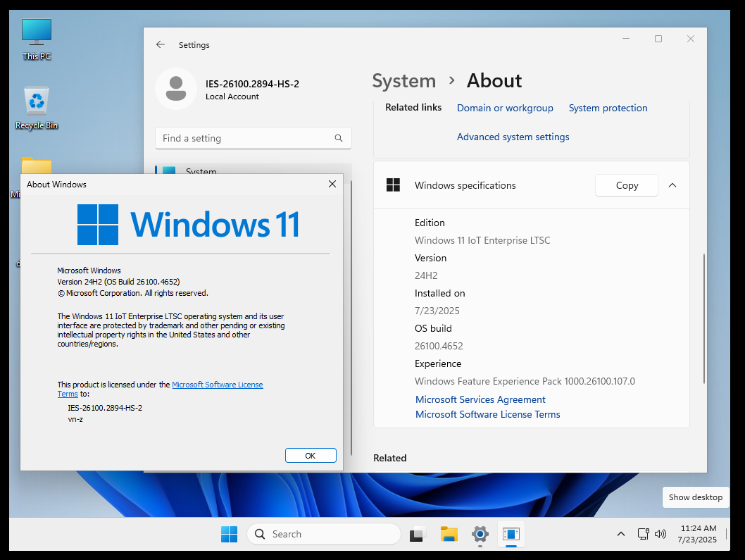The width and height of the screenshot is (745, 560).
Task: Select System in the Settings sidebar
Action: (x=253, y=169)
